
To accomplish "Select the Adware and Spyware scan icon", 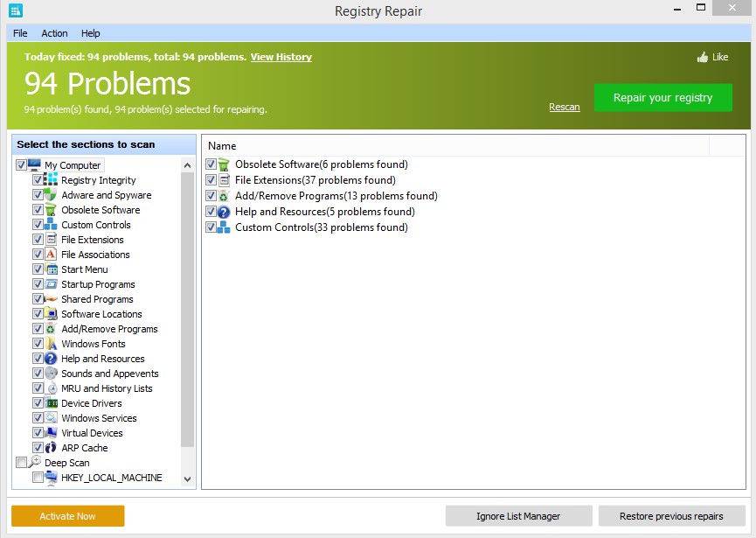I will click(x=51, y=194).
